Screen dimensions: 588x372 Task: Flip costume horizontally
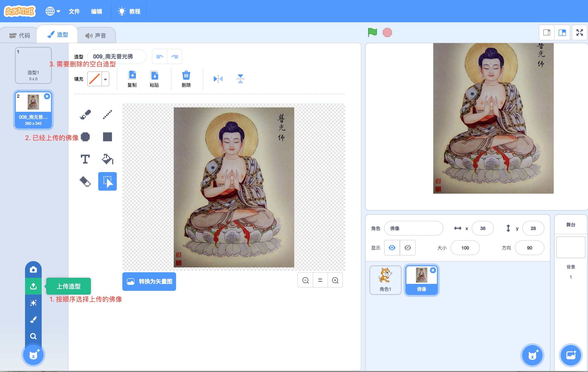click(218, 79)
